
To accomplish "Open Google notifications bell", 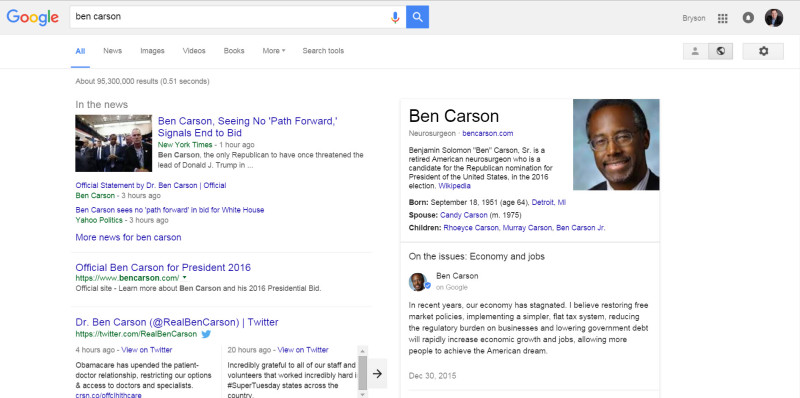I will pos(748,18).
